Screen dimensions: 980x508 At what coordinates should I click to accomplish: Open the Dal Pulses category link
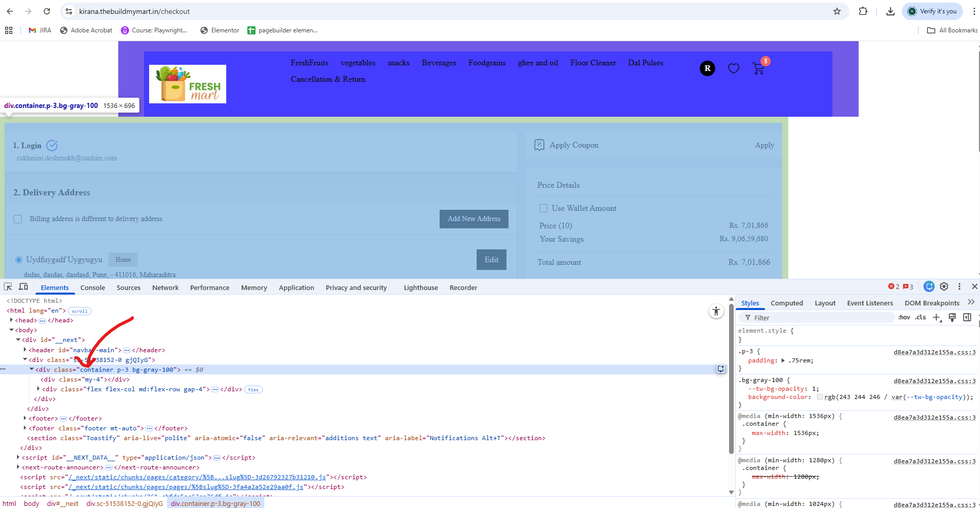click(x=646, y=63)
